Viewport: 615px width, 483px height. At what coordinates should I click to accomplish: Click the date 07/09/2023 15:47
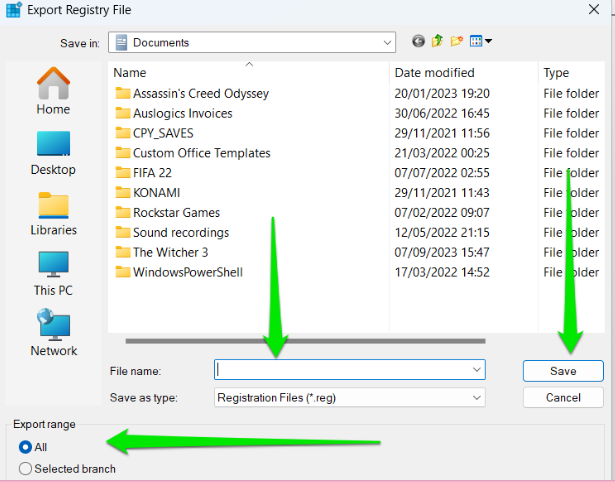point(442,252)
